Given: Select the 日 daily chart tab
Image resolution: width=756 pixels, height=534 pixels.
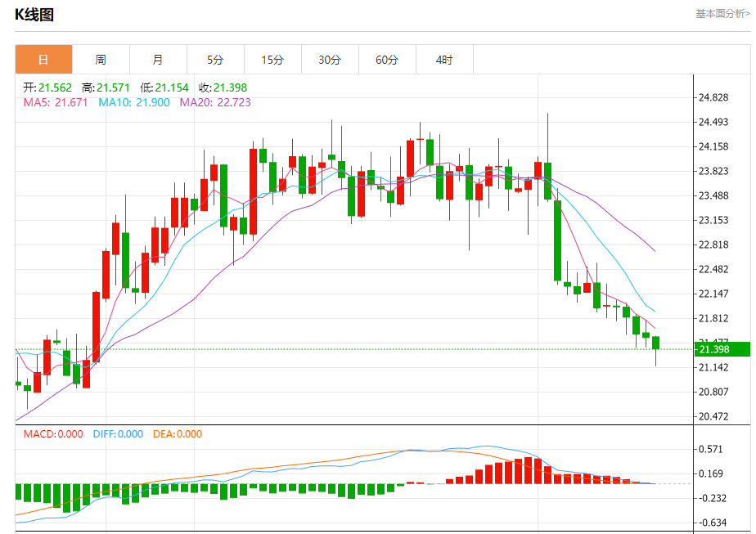Looking at the screenshot, I should 44,59.
